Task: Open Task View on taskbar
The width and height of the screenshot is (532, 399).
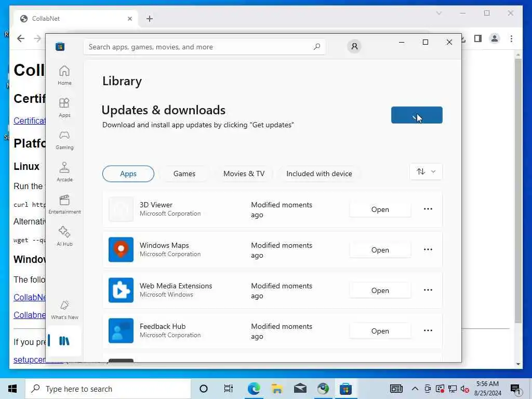Action: [x=229, y=389]
